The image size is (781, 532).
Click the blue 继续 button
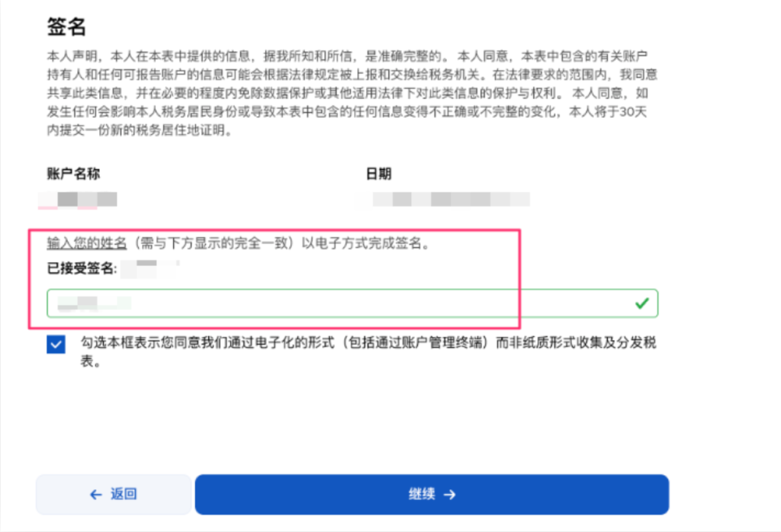[432, 494]
